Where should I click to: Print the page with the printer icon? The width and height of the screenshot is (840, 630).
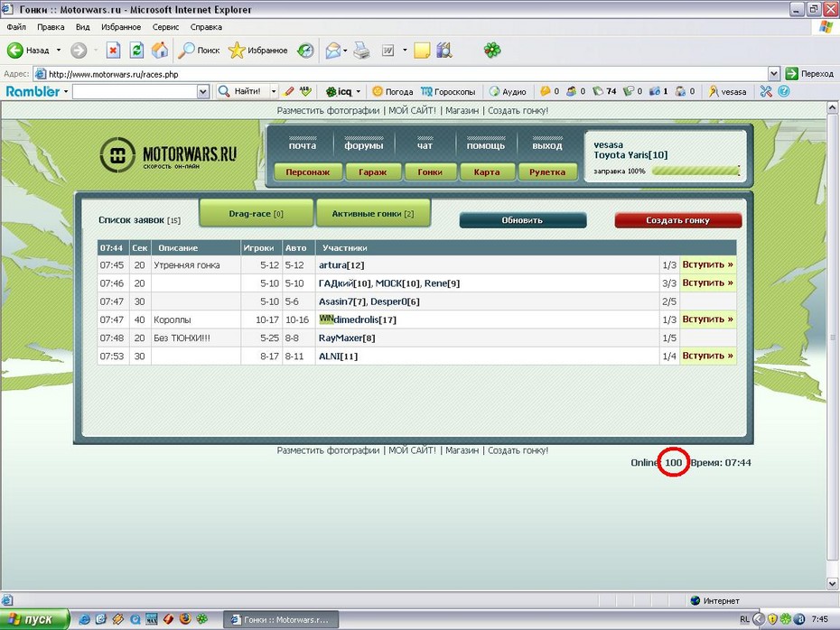[361, 51]
